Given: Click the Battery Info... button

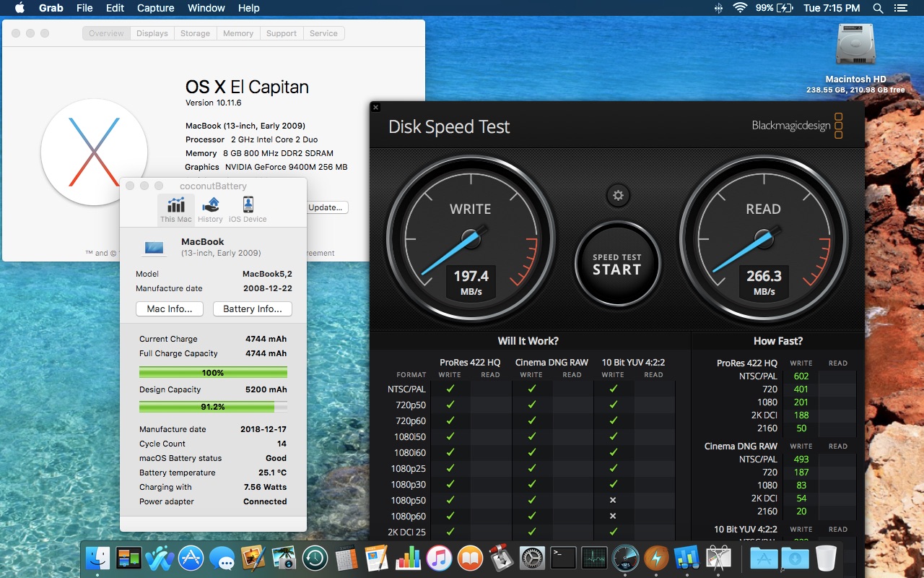Looking at the screenshot, I should click(253, 309).
